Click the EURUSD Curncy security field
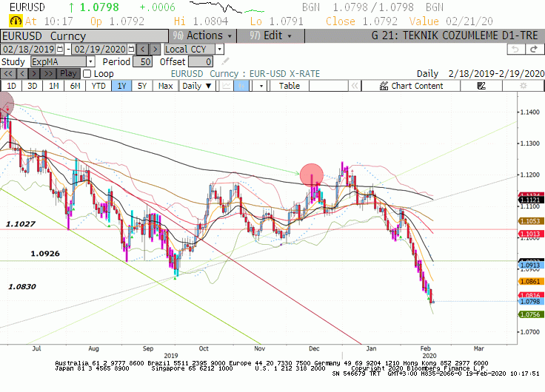The image size is (545, 392). 84,36
